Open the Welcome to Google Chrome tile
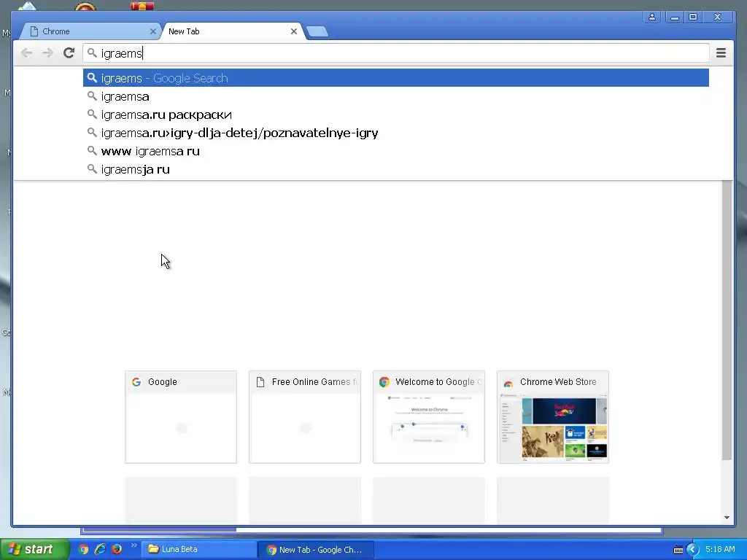The image size is (747, 560). click(429, 416)
